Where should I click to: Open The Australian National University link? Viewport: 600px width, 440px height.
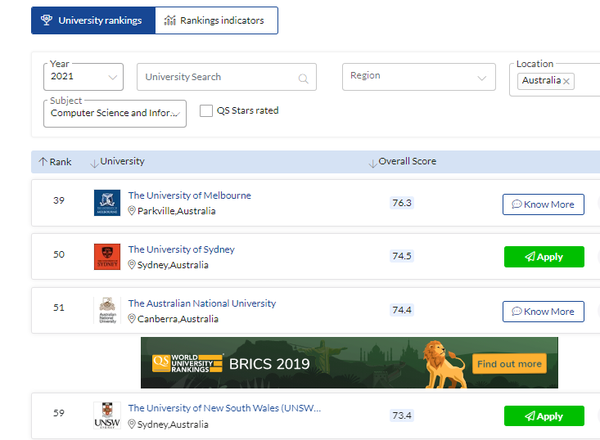click(202, 303)
